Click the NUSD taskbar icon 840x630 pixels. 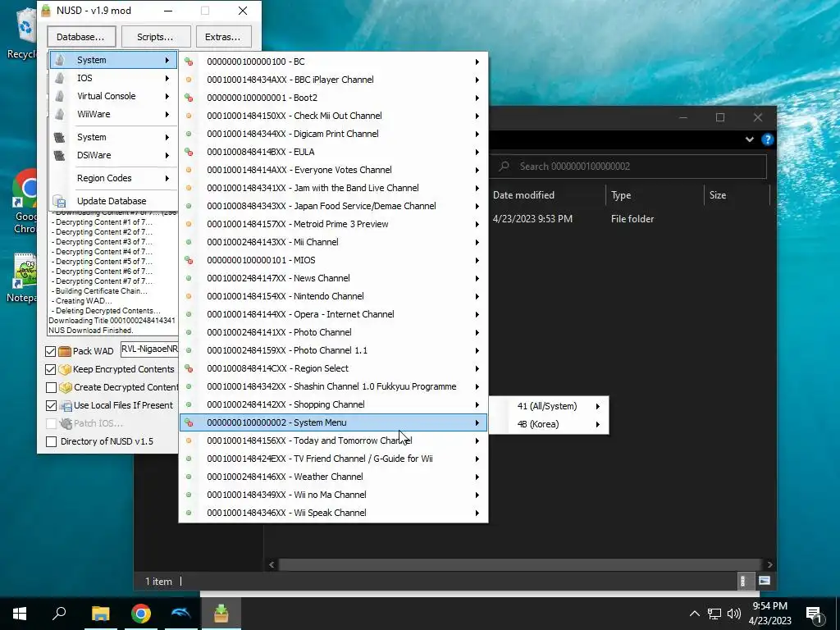coord(221,614)
